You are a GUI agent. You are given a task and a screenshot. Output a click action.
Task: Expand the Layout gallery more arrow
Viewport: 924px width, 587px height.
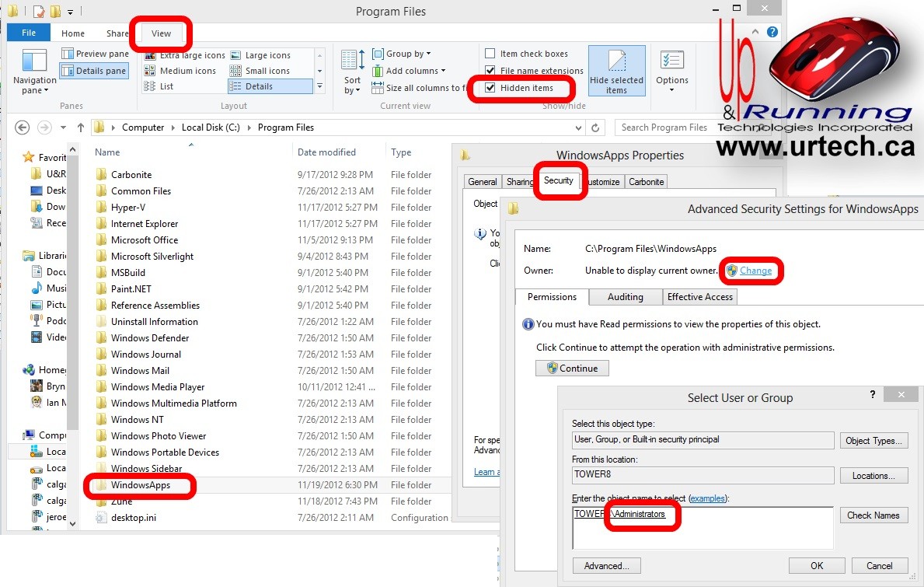coord(320,87)
